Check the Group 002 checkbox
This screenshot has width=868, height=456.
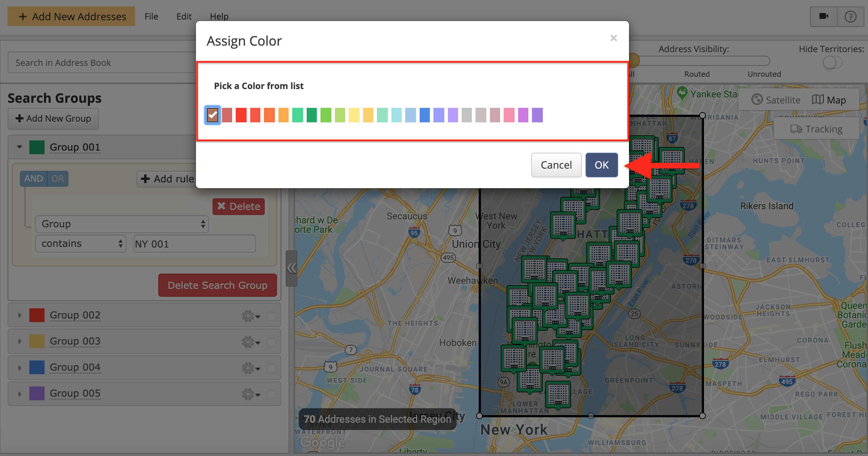[x=271, y=316]
